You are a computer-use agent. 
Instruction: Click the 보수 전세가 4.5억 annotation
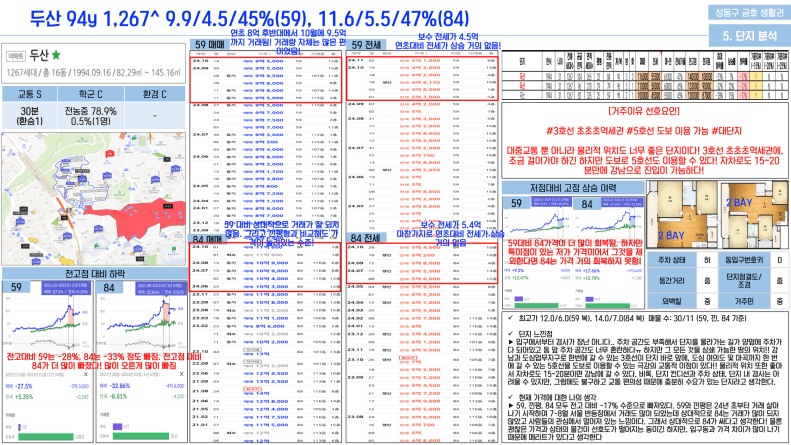tap(448, 37)
